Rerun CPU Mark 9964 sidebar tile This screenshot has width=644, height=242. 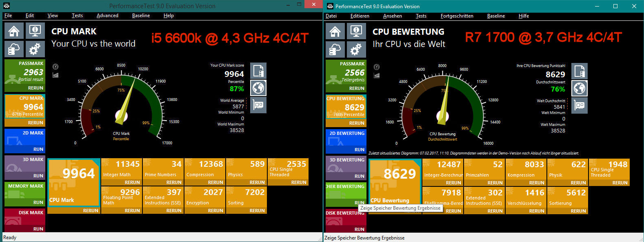[36, 123]
